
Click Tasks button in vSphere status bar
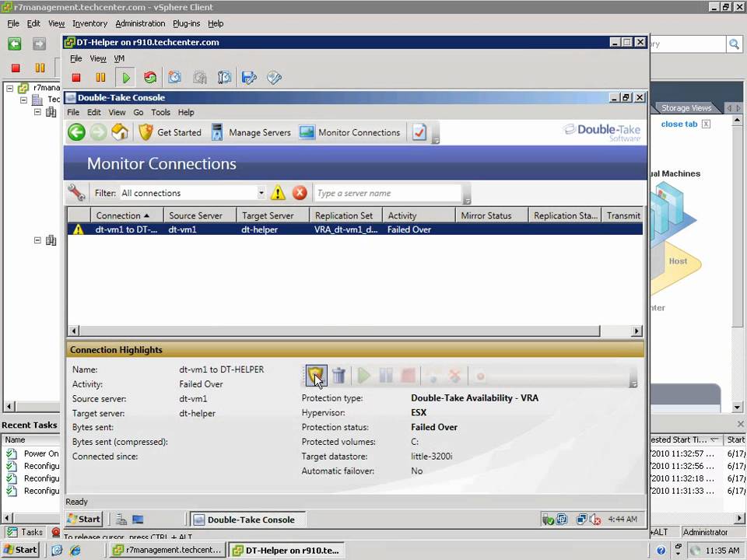26,532
